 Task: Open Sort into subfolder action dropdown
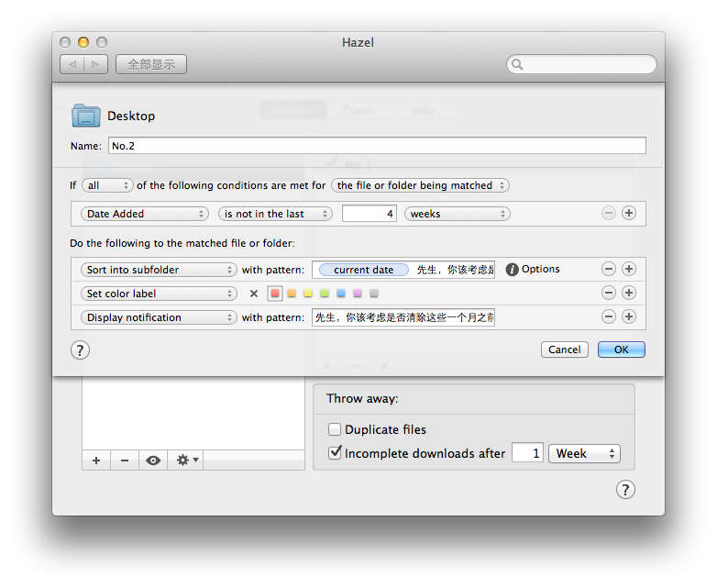[159, 270]
